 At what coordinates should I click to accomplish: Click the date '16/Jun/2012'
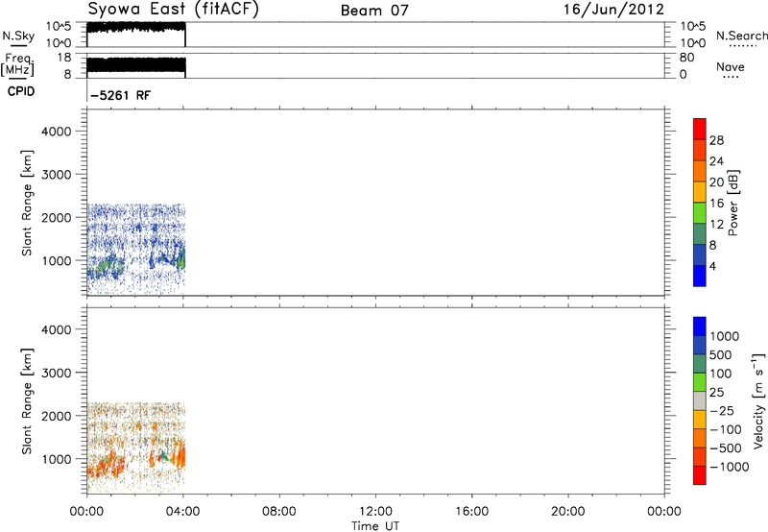[613, 9]
